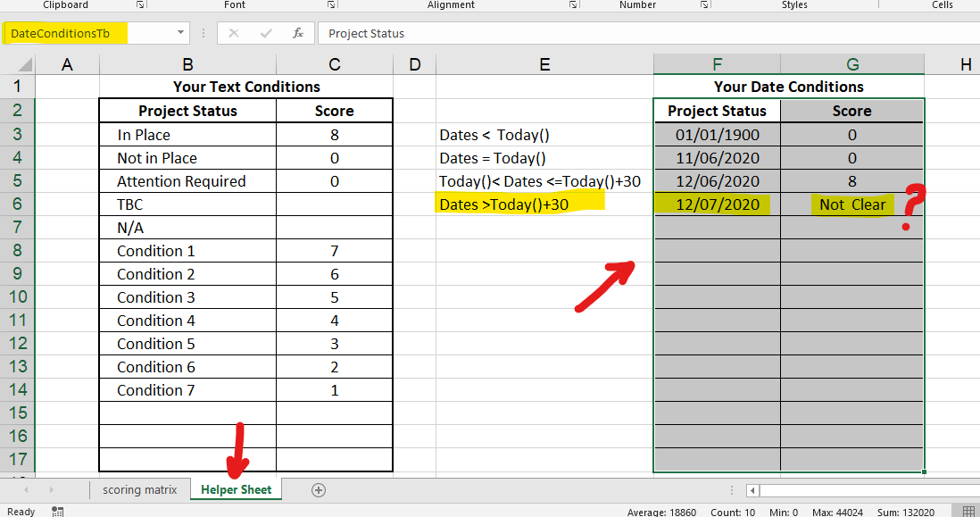Select column E header
This screenshot has width=980, height=517.
[544, 64]
